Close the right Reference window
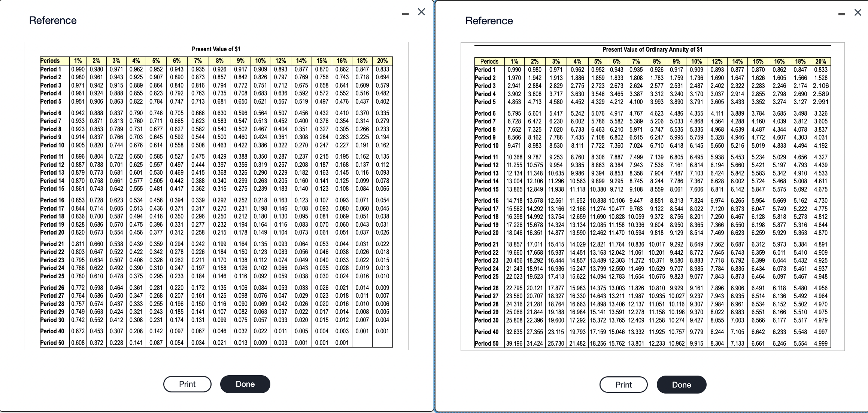Image resolution: width=868 pixels, height=413 pixels. point(858,12)
